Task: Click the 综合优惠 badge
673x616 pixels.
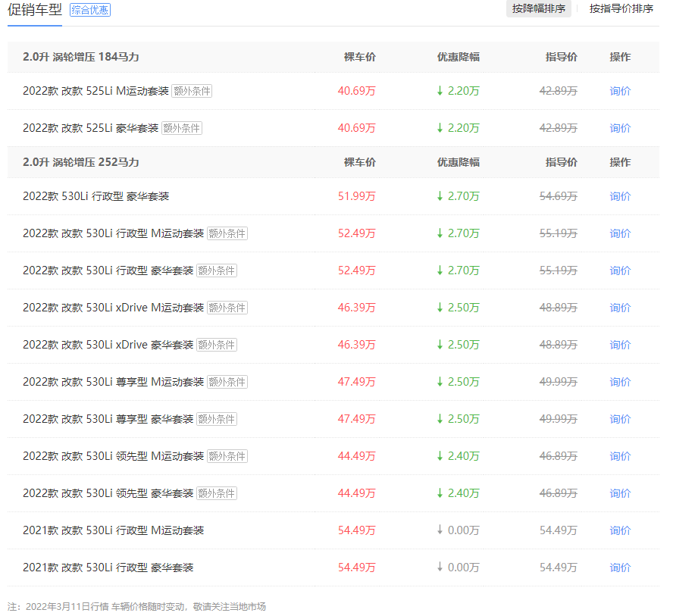Action: tap(90, 10)
